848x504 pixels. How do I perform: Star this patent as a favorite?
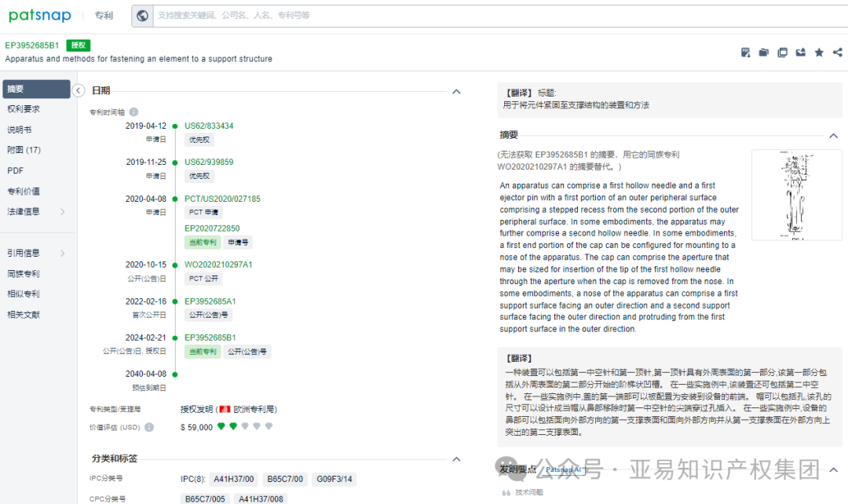(x=820, y=52)
